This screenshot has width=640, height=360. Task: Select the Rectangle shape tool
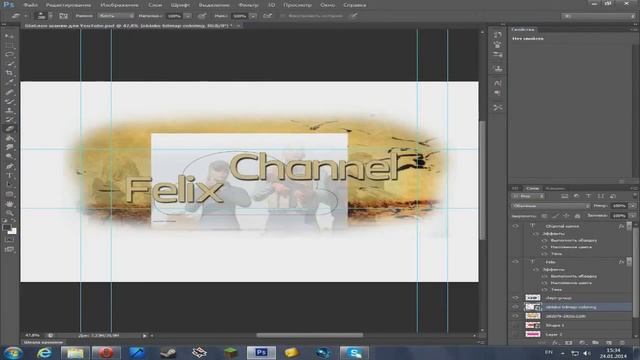(9, 194)
